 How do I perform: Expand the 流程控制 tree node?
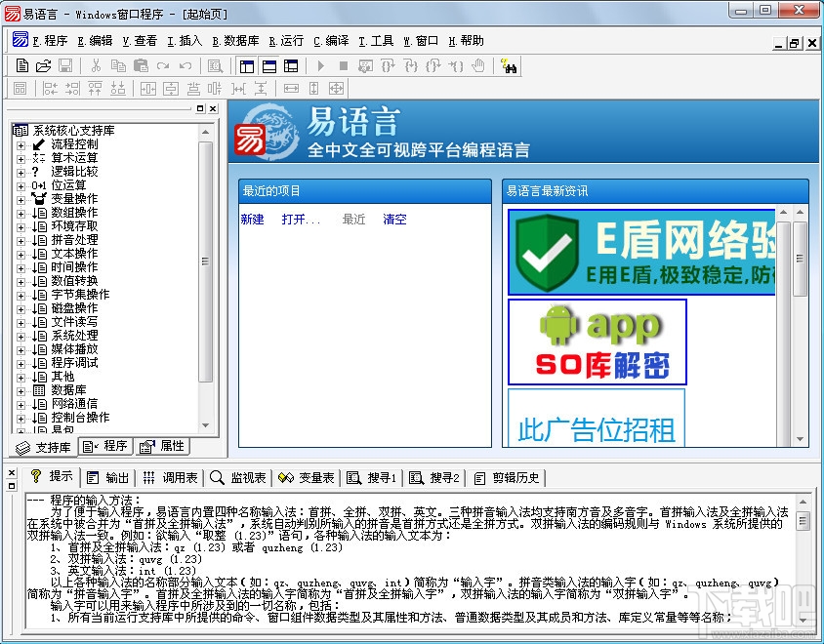21,145
